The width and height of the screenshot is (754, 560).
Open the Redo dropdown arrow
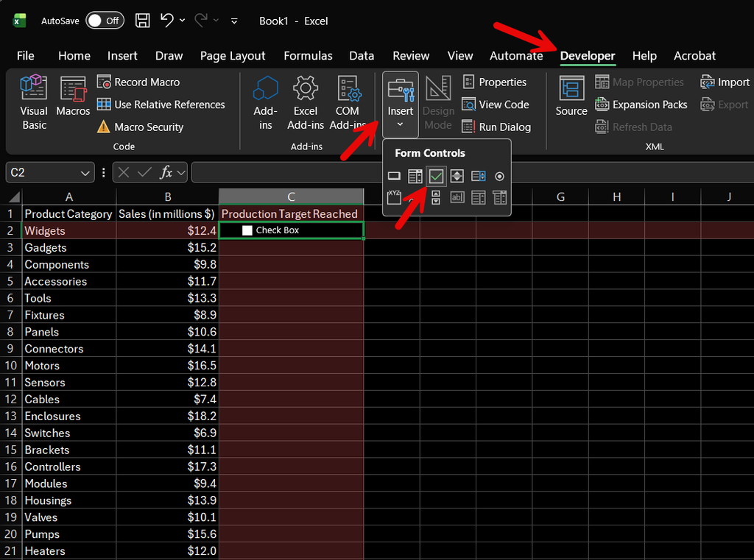point(216,21)
